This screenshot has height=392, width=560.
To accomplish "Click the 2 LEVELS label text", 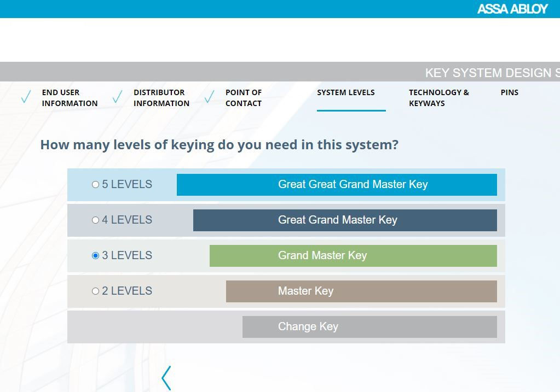I will click(x=127, y=291).
